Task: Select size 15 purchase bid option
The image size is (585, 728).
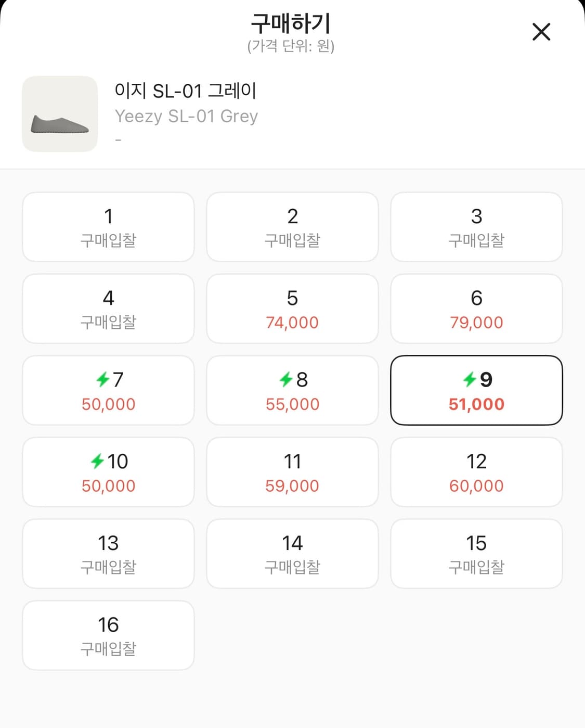Action: coord(476,554)
